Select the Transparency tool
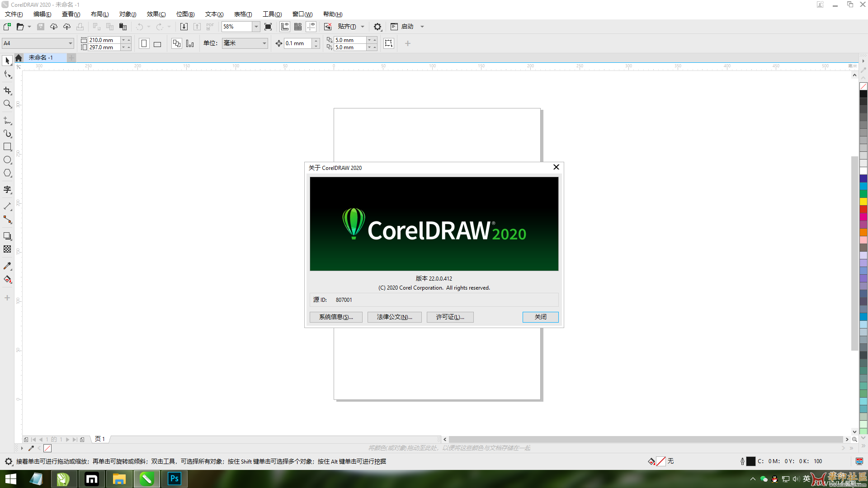 pos(7,249)
